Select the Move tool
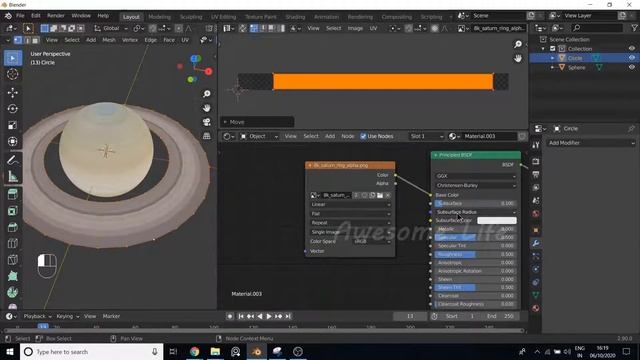This screenshot has width=640, height=360. coord(13,93)
